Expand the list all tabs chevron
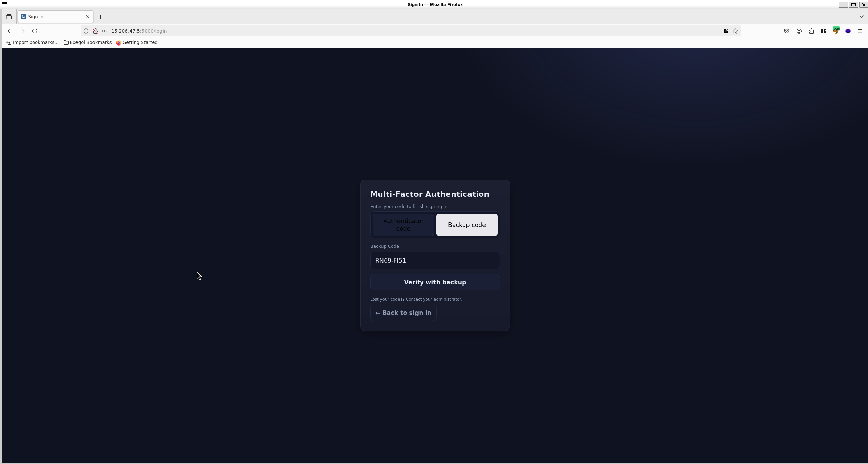Image resolution: width=868 pixels, height=464 pixels. (861, 17)
